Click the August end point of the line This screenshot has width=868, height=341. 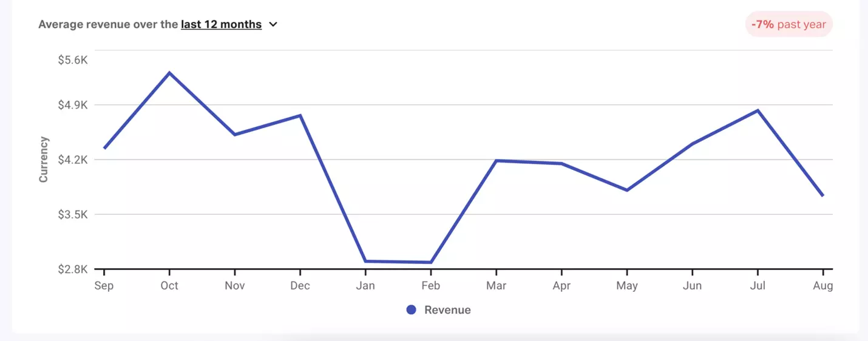tap(822, 195)
